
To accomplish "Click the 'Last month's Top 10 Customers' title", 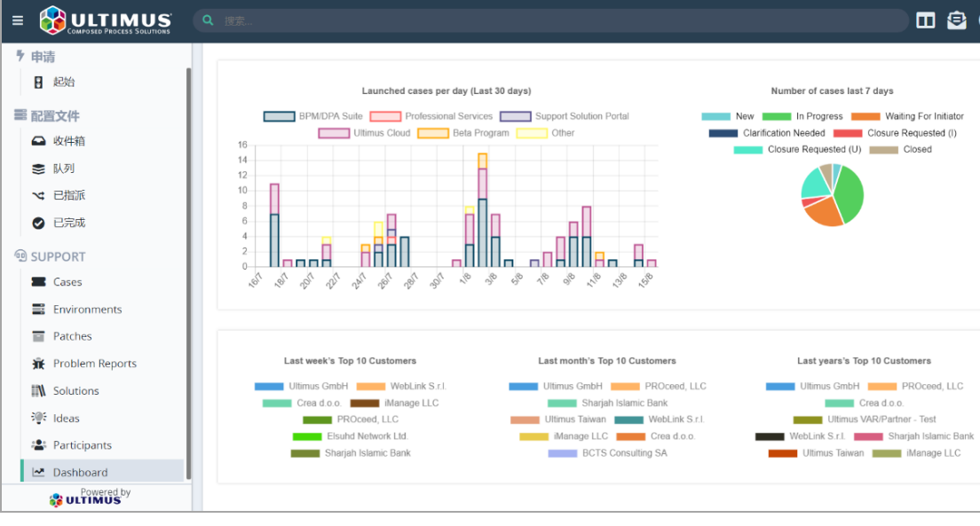I will point(607,360).
